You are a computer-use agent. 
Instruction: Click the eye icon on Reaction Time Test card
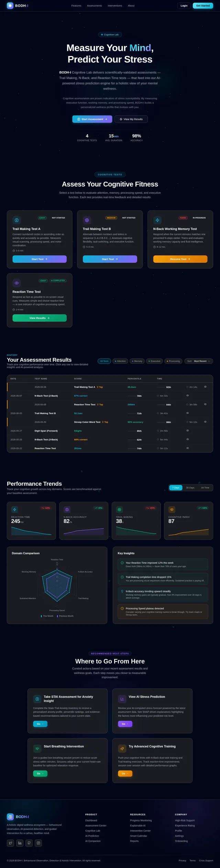tap(16, 283)
